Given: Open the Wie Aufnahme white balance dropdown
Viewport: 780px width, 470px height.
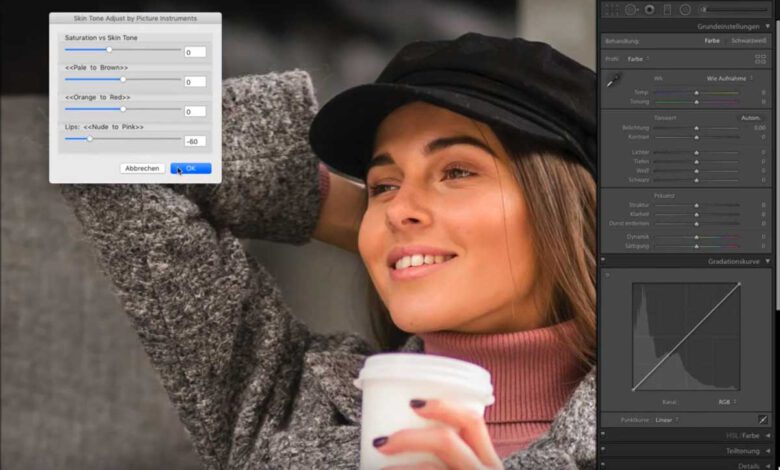Looking at the screenshot, I should point(730,79).
